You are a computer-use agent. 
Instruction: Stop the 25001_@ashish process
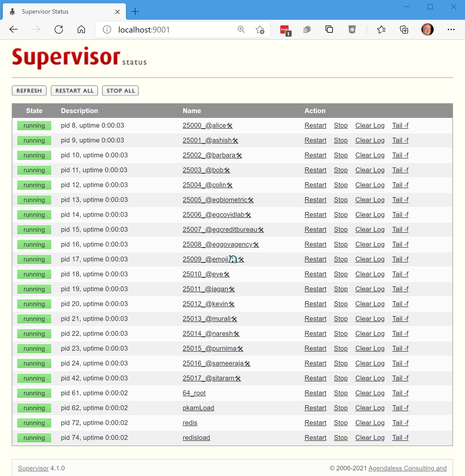[341, 140]
